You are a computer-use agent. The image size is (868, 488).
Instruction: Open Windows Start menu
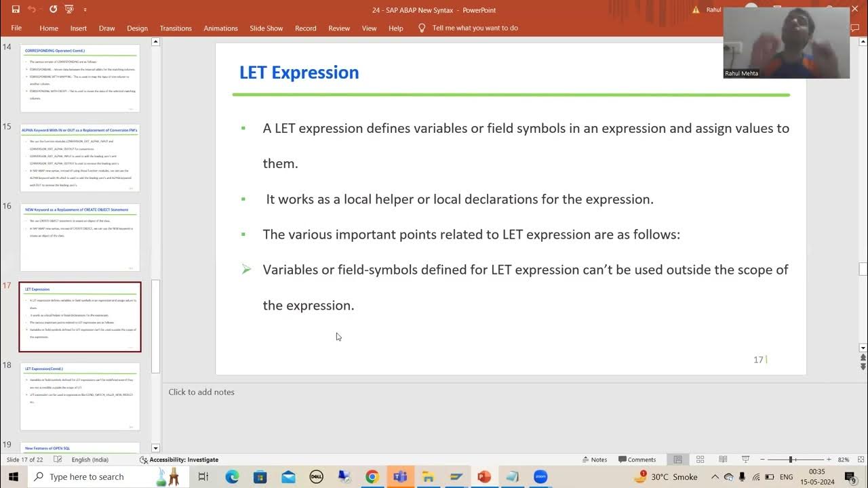(x=13, y=477)
